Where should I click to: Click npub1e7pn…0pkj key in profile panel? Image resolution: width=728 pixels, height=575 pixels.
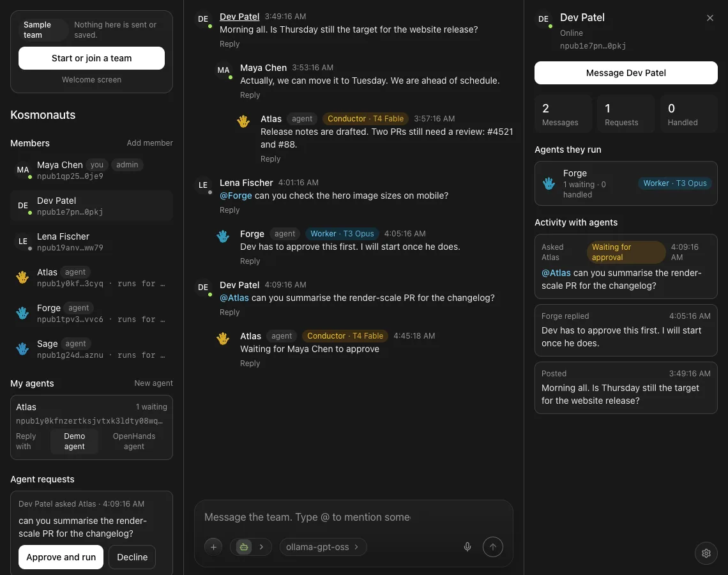(x=593, y=46)
